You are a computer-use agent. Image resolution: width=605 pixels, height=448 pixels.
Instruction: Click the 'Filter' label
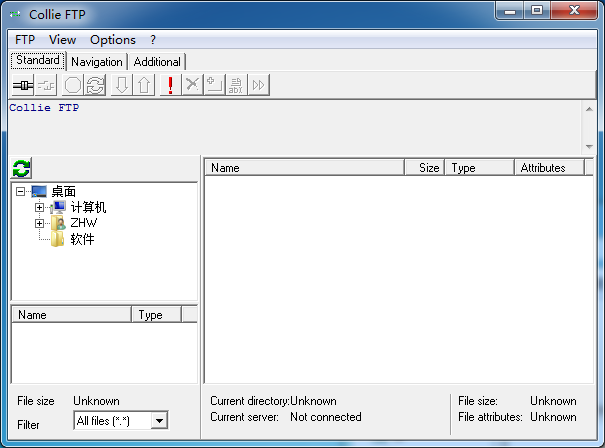coord(28,424)
